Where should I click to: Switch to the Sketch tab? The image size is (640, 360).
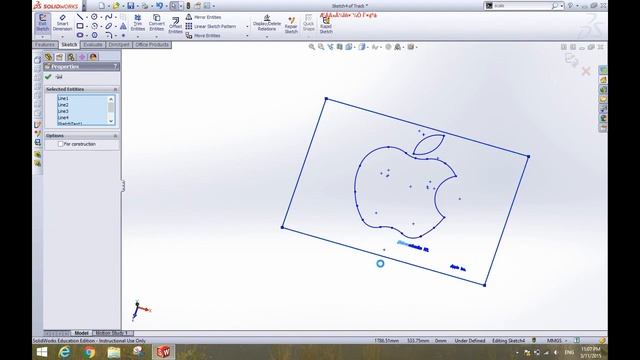(69, 44)
